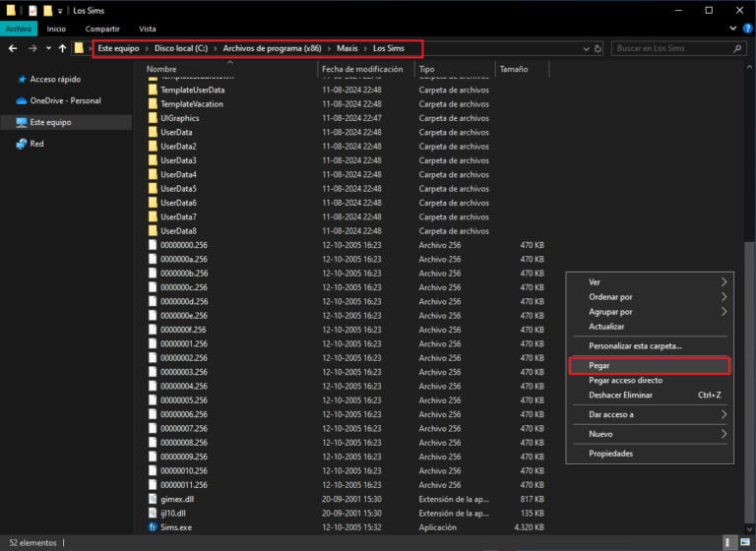Select file 00000005.256
Viewport: 756px width, 551px height.
click(184, 400)
